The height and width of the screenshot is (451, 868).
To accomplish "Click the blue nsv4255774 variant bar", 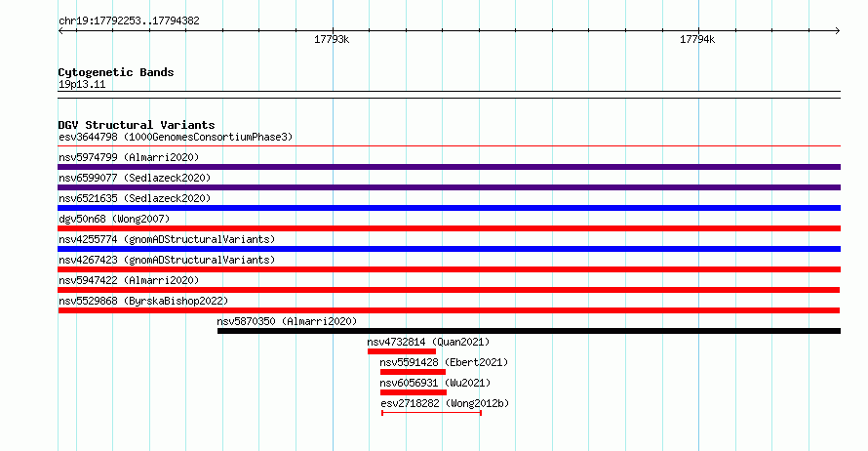I will coord(449,249).
